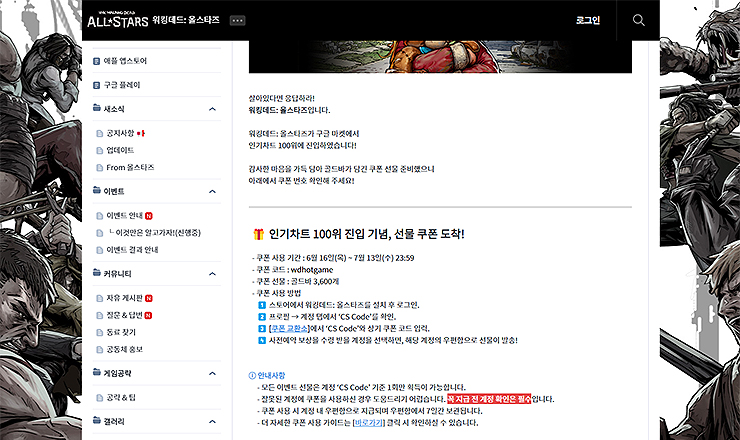740x440 pixels.
Task: Open the 공지사항 notice board
Action: click(x=120, y=134)
